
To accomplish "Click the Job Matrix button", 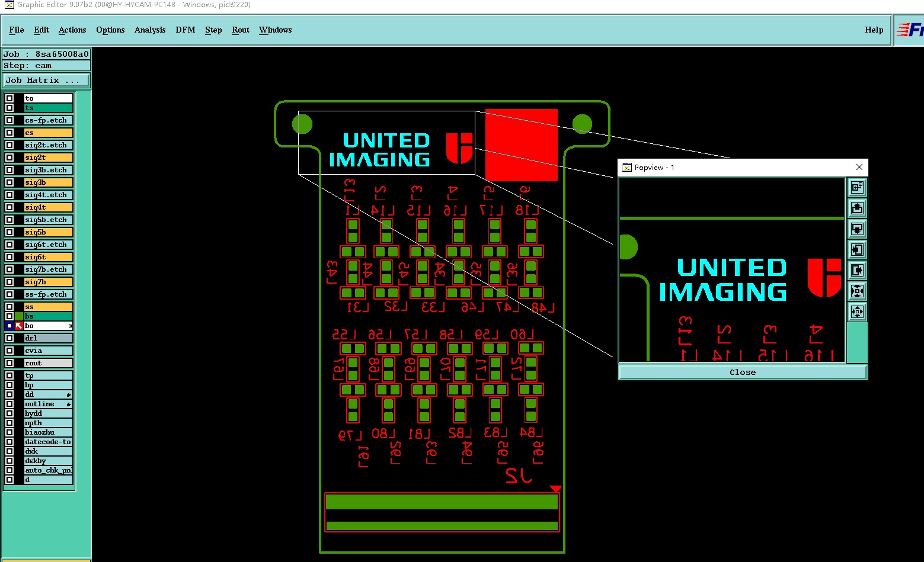I will (47, 81).
